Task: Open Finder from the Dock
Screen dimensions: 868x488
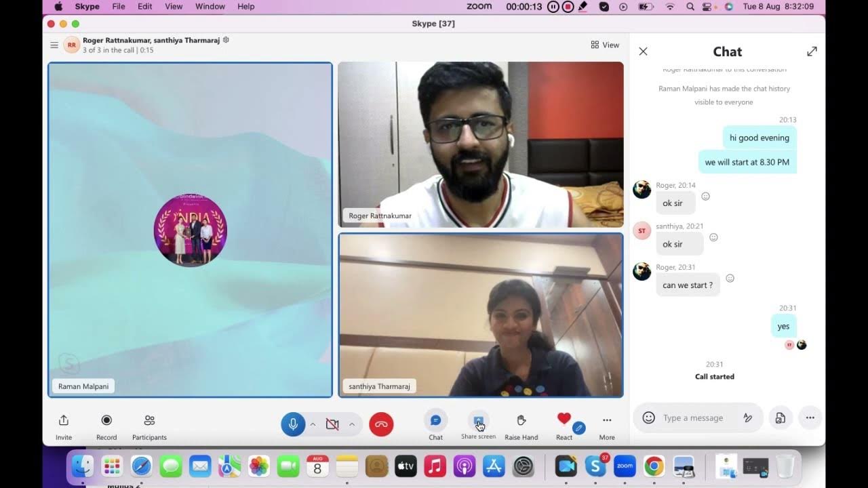Action: [83, 466]
